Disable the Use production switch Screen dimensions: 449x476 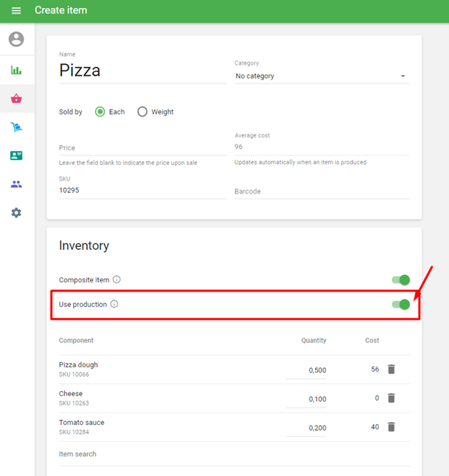pos(401,304)
